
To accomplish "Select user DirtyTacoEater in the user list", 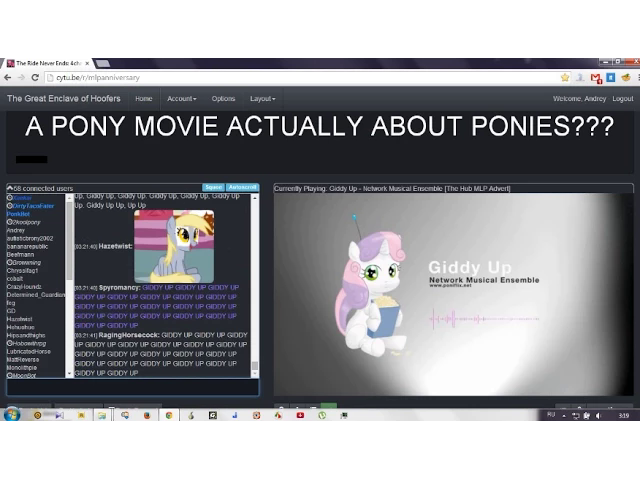I will tap(34, 205).
